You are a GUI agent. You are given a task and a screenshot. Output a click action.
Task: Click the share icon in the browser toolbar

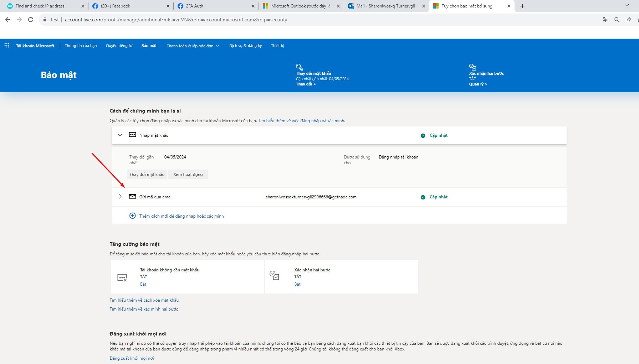click(628, 20)
